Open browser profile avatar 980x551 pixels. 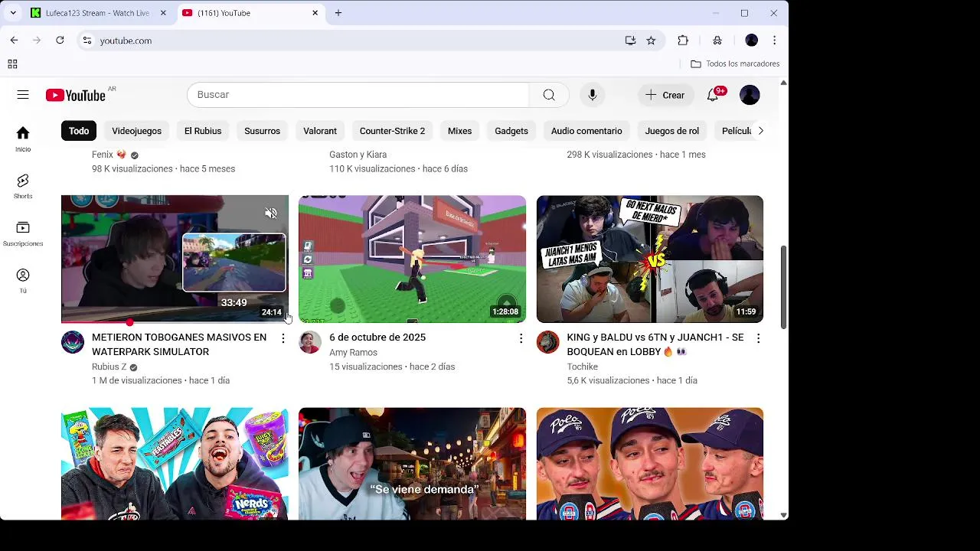(x=751, y=41)
